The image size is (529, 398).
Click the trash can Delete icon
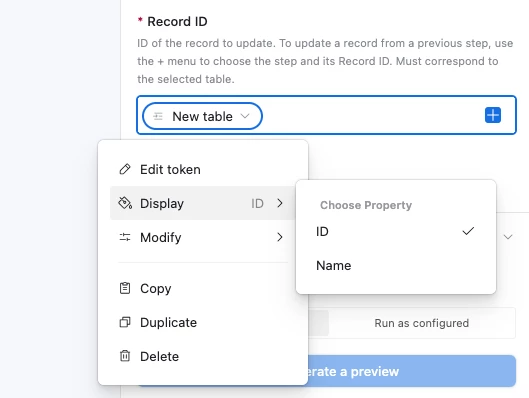125,356
